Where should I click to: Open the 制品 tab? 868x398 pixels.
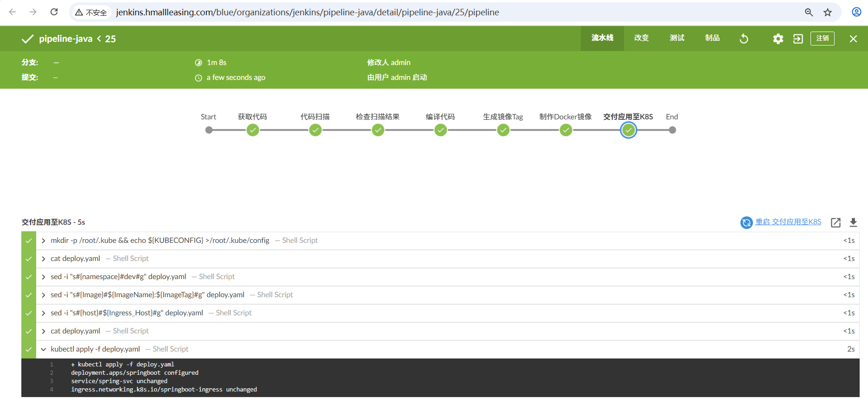[712, 38]
